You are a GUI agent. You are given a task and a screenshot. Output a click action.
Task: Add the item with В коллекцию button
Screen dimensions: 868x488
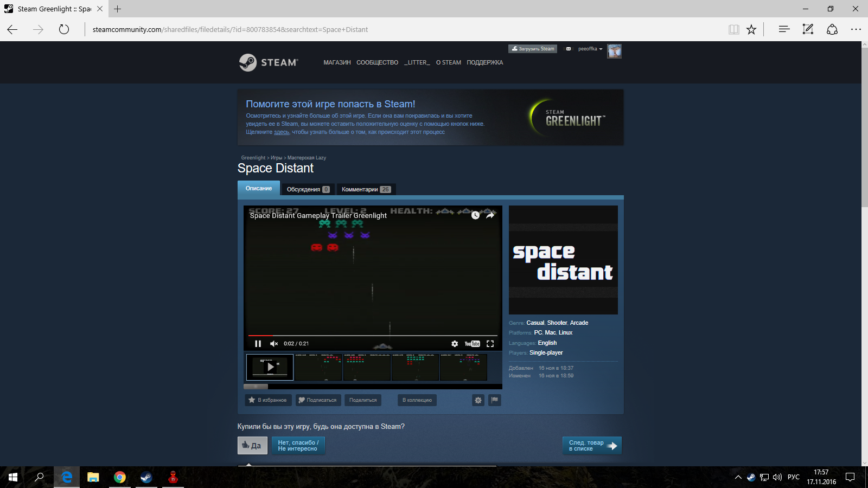pyautogui.click(x=417, y=400)
